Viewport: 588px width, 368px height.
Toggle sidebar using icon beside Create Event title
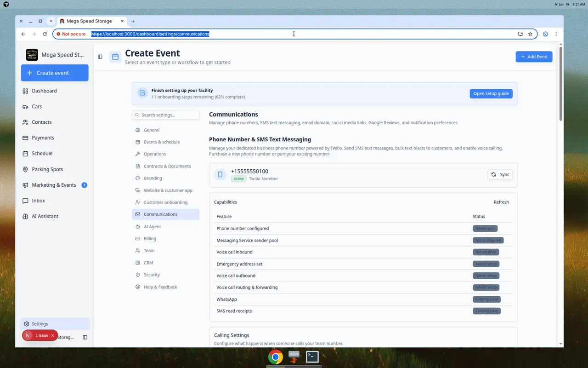(x=100, y=57)
